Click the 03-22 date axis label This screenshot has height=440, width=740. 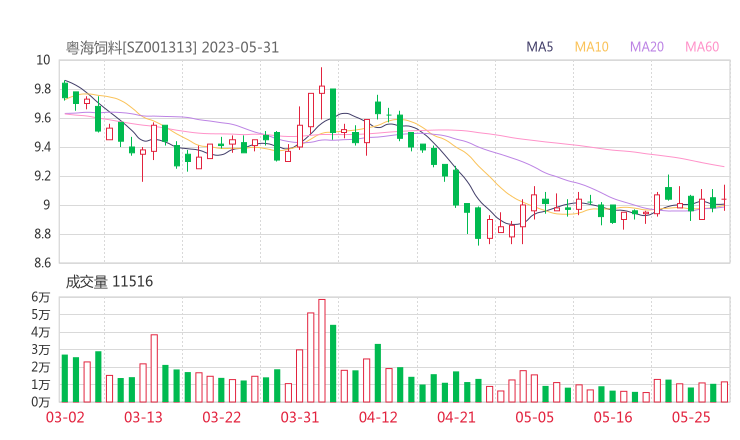221,417
